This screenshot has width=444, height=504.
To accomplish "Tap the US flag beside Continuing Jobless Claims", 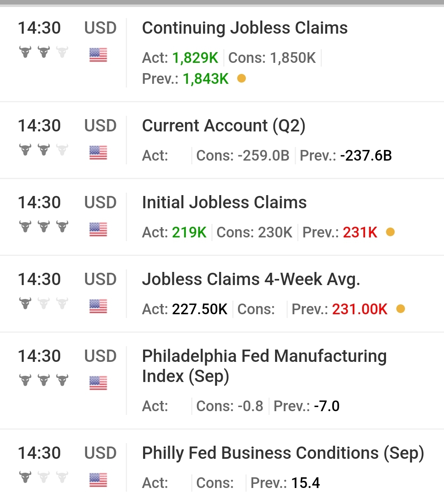I will [x=98, y=55].
